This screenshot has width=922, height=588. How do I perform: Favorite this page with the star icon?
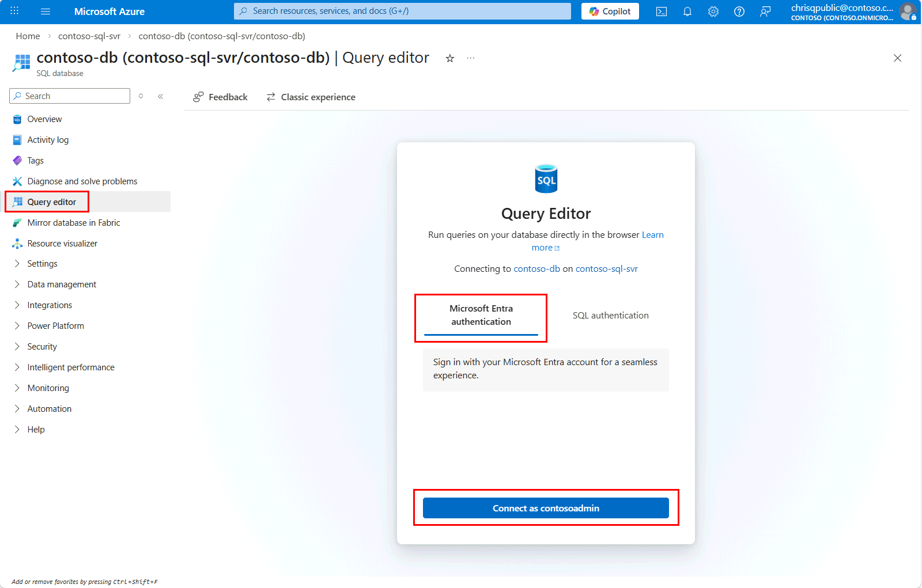pos(450,58)
